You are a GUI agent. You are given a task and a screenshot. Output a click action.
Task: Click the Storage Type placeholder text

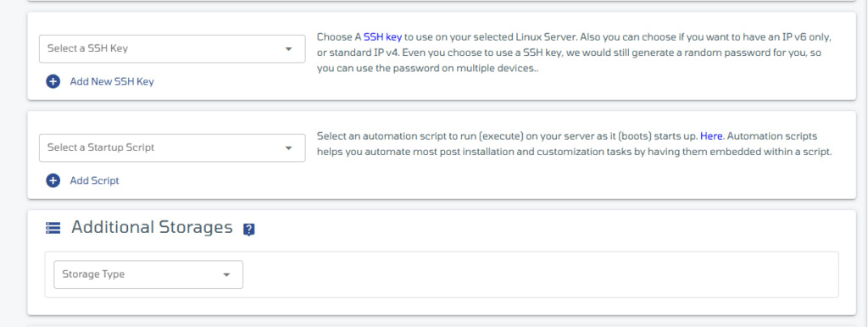(x=93, y=274)
